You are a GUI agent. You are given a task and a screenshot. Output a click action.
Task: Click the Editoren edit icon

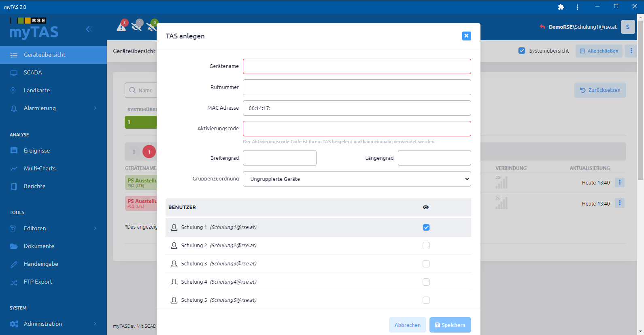tap(14, 228)
